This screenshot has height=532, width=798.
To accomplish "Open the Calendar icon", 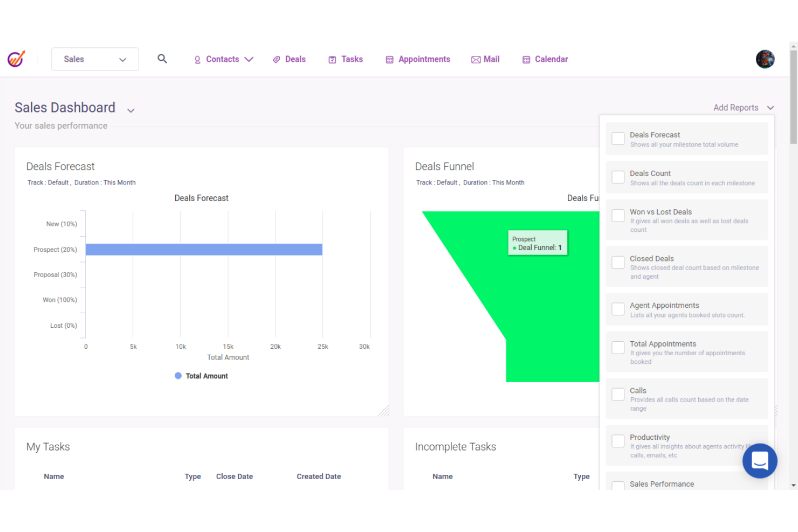I will pyautogui.click(x=526, y=59).
